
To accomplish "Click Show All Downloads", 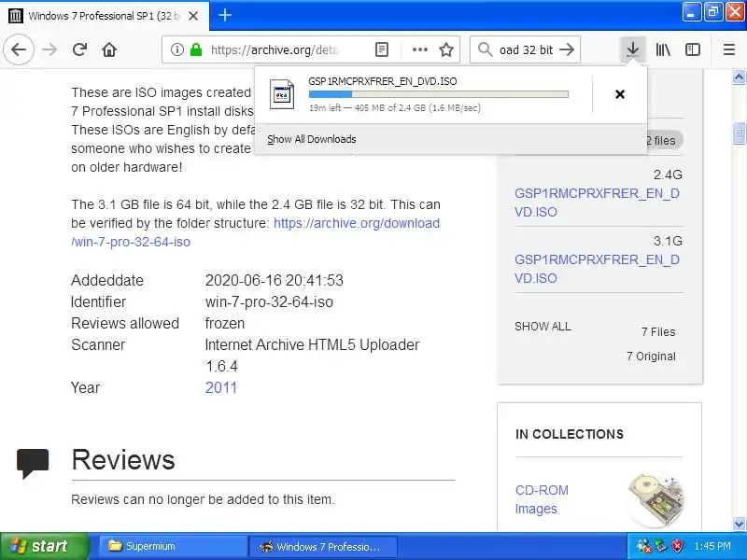I will click(312, 139).
